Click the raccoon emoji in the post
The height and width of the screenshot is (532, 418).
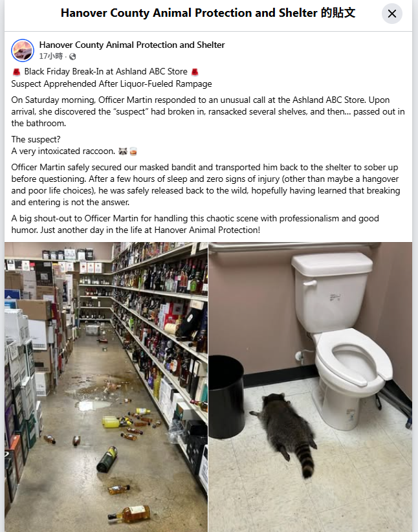(122, 151)
